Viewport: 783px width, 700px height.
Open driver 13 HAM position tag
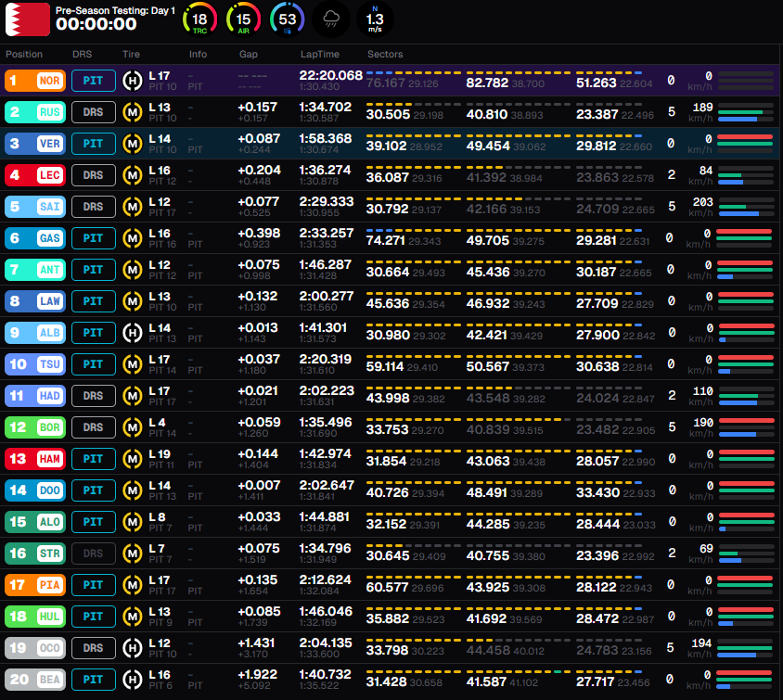pyautogui.click(x=35, y=459)
